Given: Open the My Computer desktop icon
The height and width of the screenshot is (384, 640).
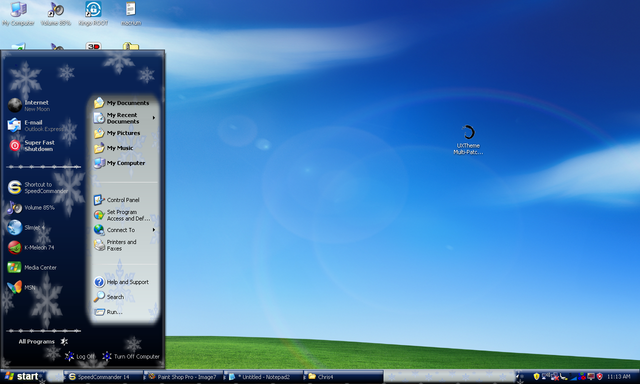Looking at the screenshot, I should tap(18, 14).
